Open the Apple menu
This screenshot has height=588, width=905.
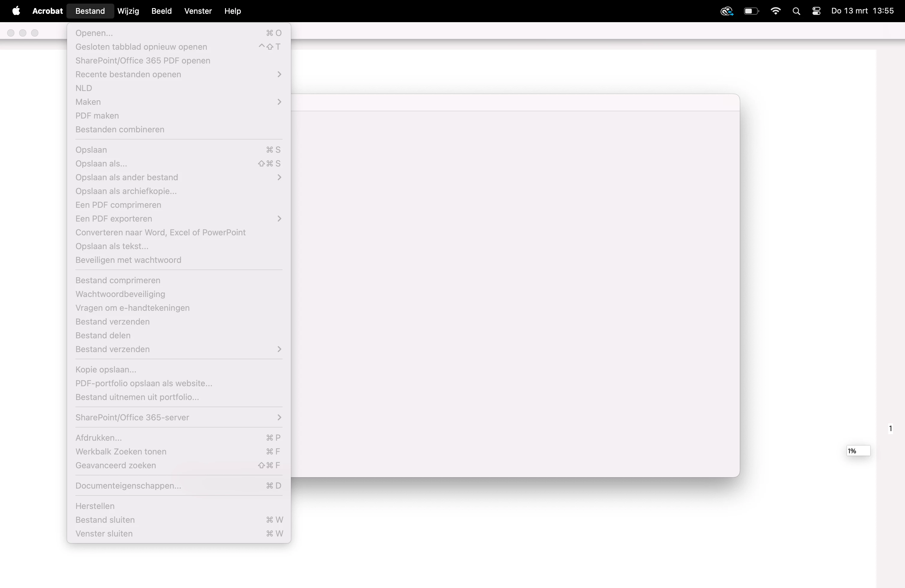[x=16, y=11]
